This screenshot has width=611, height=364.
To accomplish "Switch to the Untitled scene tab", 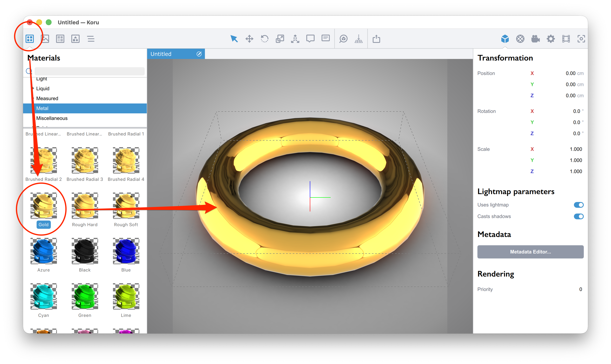I will tap(176, 54).
